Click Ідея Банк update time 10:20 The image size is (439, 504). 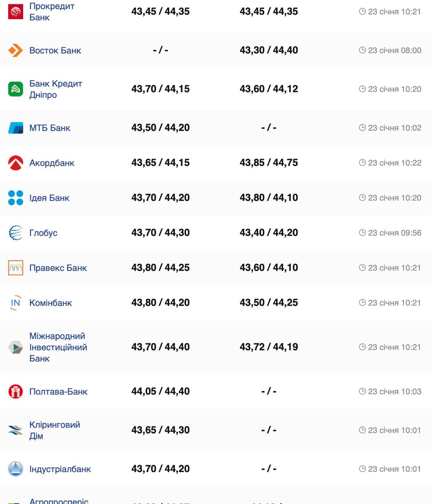(x=395, y=198)
